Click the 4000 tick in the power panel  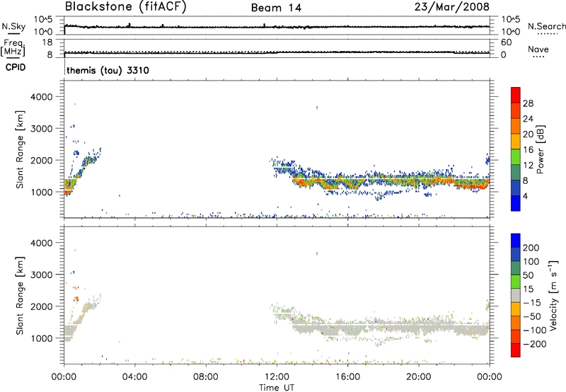[42, 97]
